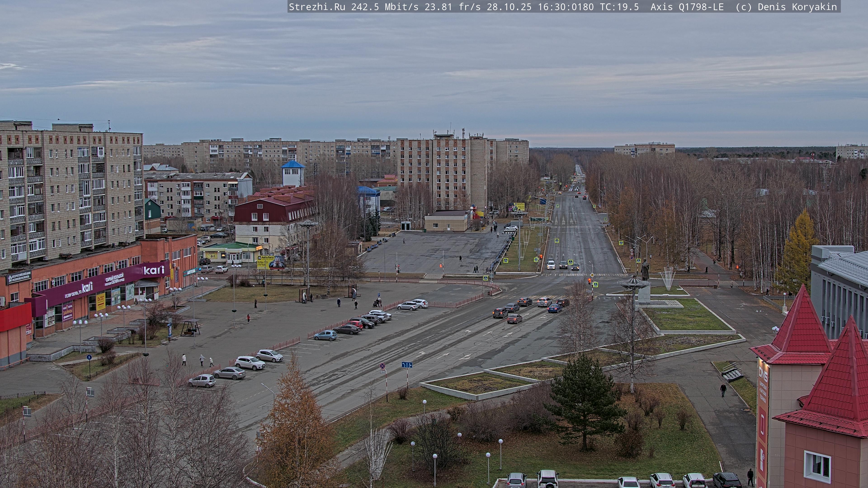The width and height of the screenshot is (868, 488).
Task: Click the Strezhi.Ru text in overlay
Action: click(317, 7)
